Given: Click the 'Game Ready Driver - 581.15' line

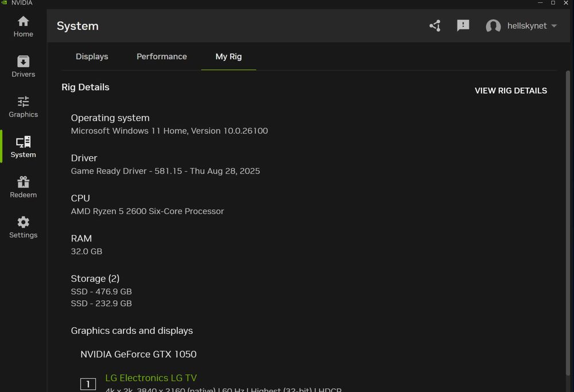Looking at the screenshot, I should coord(165,171).
